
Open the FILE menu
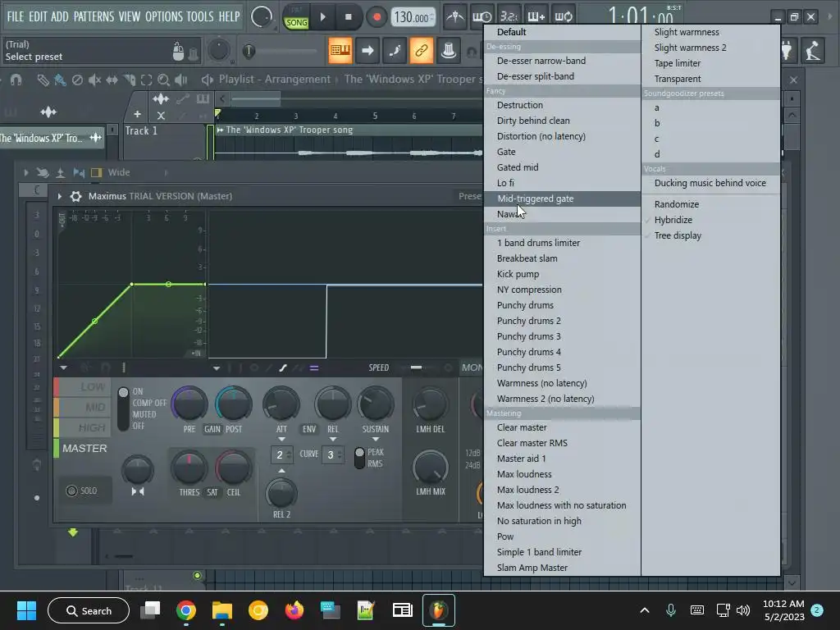pyautogui.click(x=15, y=16)
